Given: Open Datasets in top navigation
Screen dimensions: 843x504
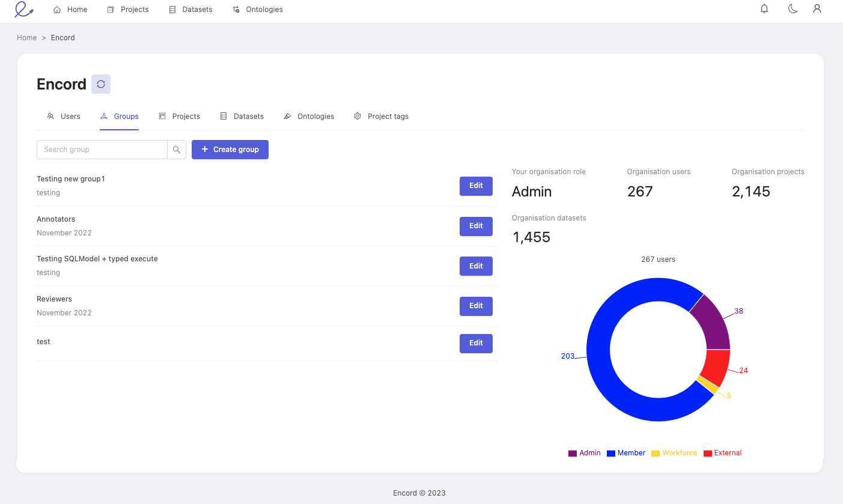Looking at the screenshot, I should 190,10.
